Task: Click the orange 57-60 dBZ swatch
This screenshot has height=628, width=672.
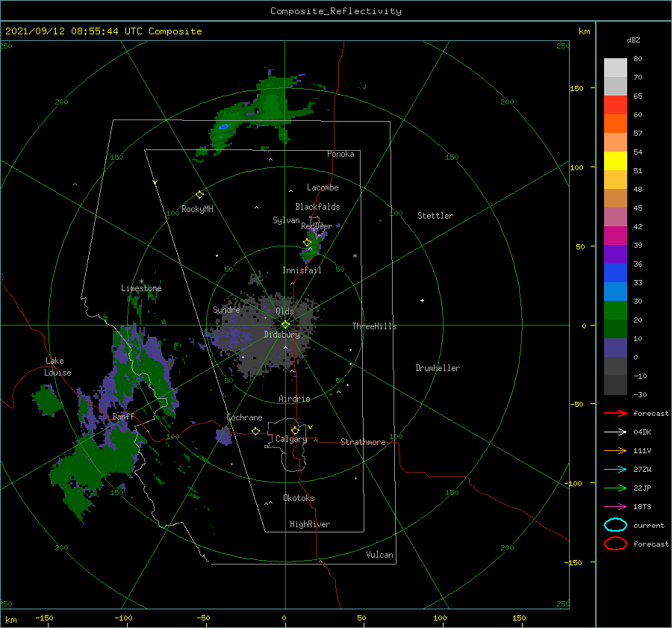Action: pyautogui.click(x=615, y=124)
